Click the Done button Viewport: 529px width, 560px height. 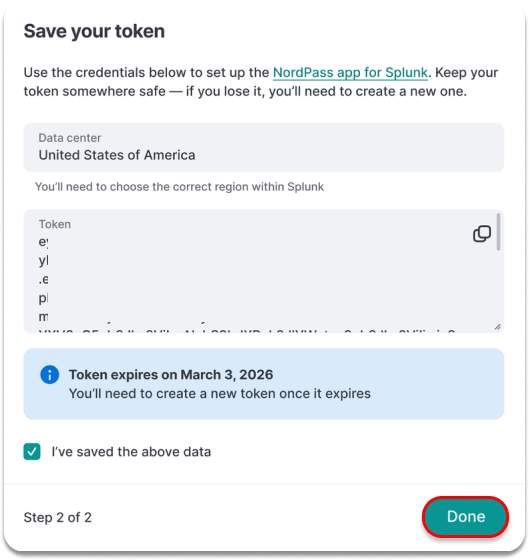465,516
